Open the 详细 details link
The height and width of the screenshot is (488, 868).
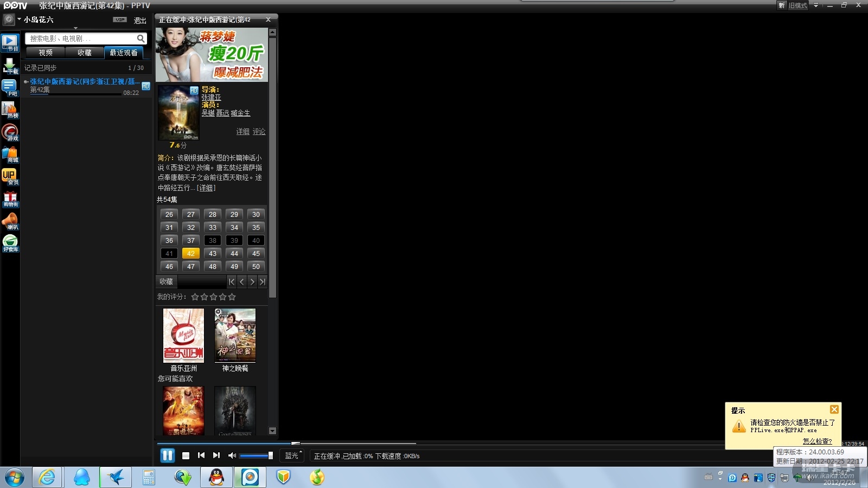[242, 132]
